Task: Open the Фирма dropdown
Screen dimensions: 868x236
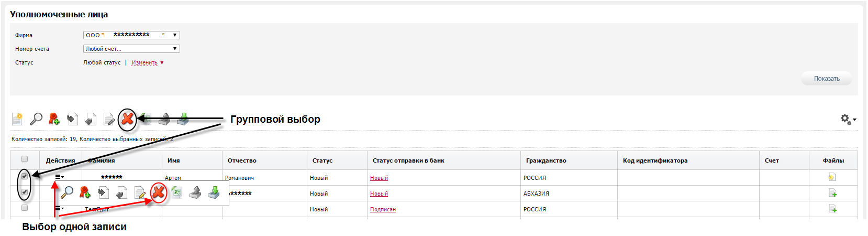Action: click(x=131, y=35)
